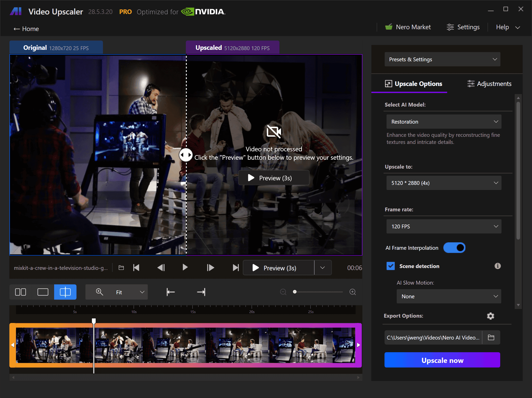Open Nero Market
The width and height of the screenshot is (532, 398).
click(408, 27)
